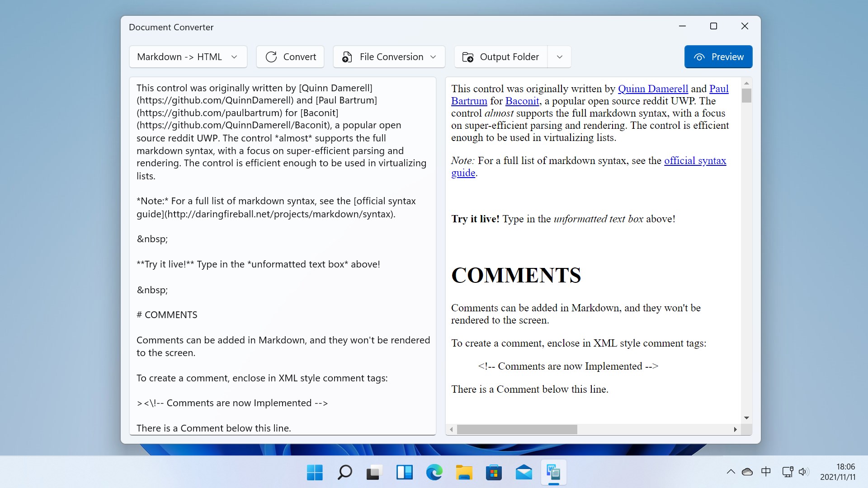Click the official syntax guide link
Viewport: 868px width, 488px height.
click(x=695, y=161)
